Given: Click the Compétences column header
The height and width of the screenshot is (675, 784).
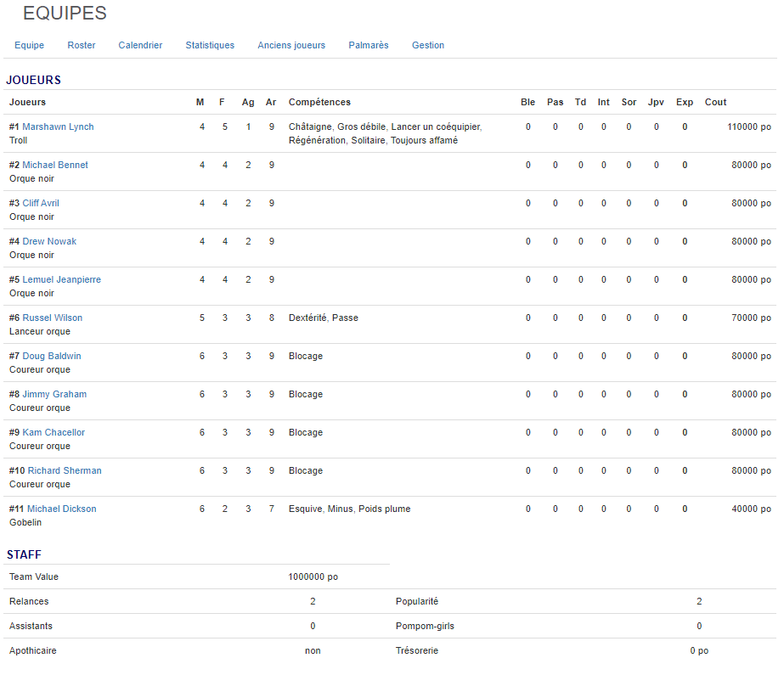Looking at the screenshot, I should pyautogui.click(x=319, y=102).
